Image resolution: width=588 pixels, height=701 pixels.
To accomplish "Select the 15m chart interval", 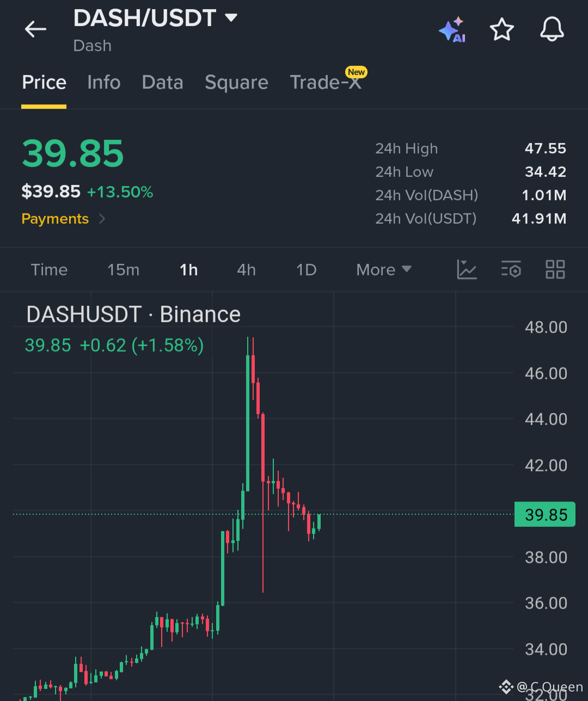I will coord(123,270).
